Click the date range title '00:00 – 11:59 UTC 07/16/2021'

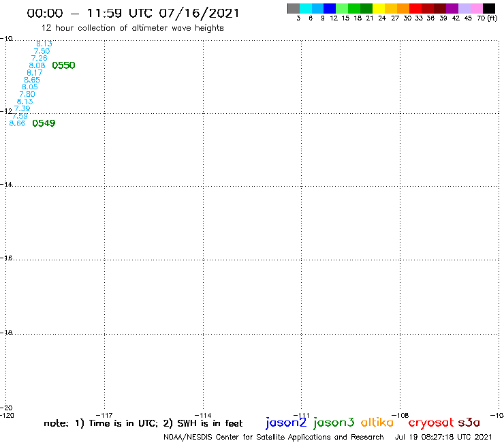pos(133,14)
